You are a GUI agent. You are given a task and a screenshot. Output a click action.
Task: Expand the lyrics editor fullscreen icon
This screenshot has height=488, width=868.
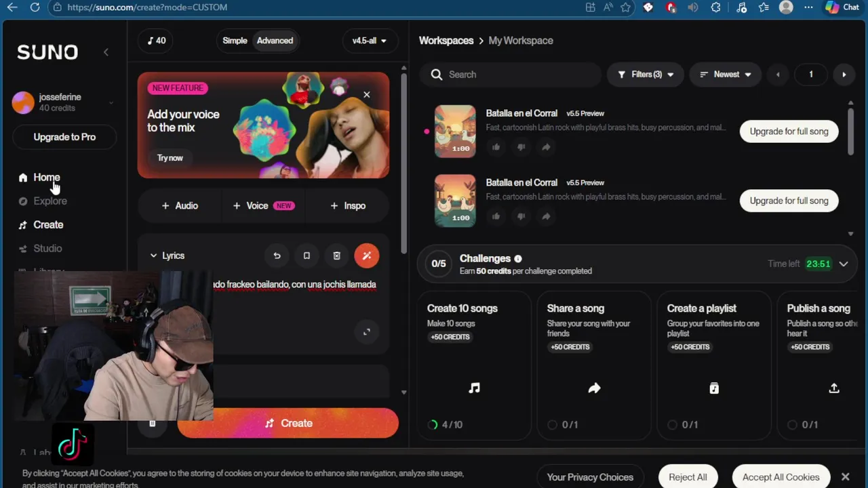[367, 331]
